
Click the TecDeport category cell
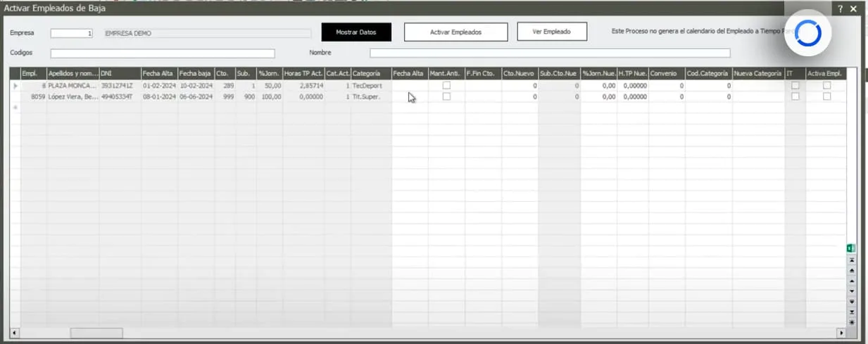[x=371, y=85]
